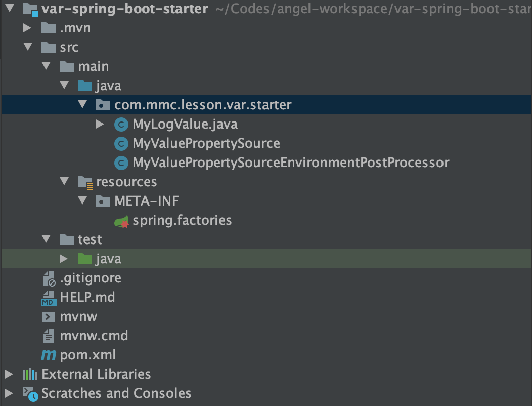Select the var-spring-boot-starter project name
Image resolution: width=532 pixels, height=406 pixels.
pos(125,9)
